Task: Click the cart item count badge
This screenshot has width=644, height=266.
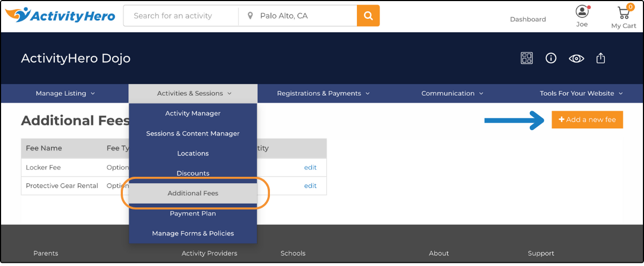Action: coord(631,7)
